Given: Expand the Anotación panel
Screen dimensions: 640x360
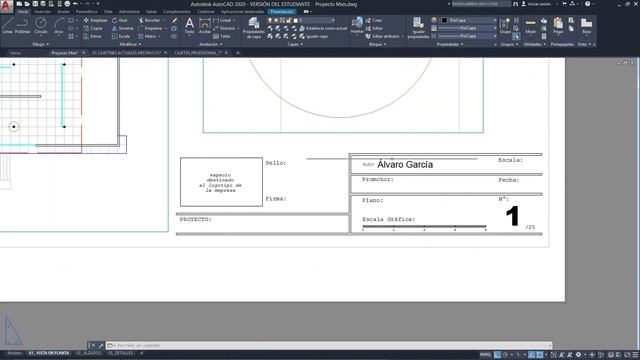Looking at the screenshot, I should coord(211,44).
